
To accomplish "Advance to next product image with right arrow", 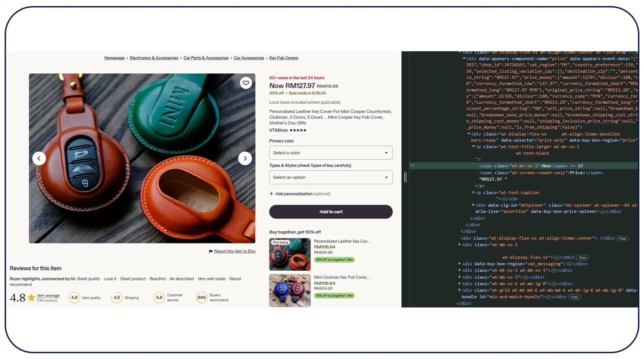I will [x=245, y=158].
